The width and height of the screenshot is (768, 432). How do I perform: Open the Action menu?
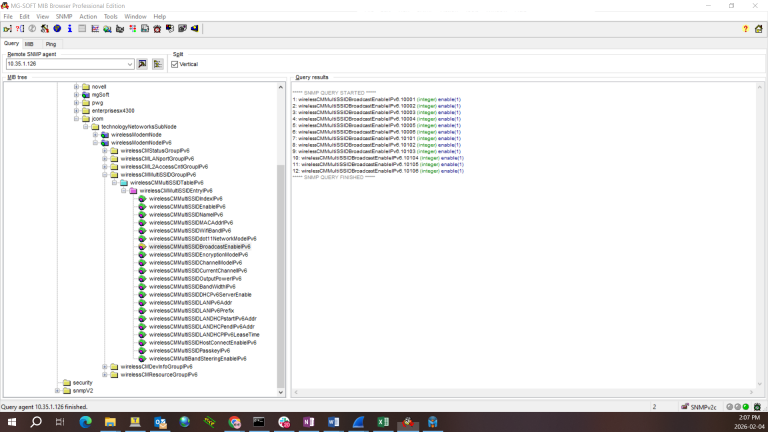[88, 16]
